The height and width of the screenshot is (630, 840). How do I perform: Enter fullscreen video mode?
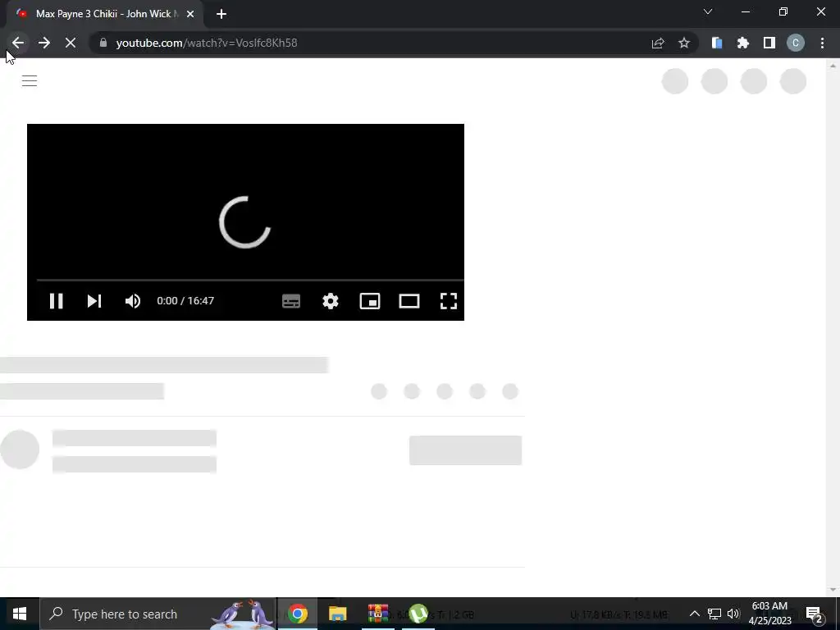pos(449,301)
